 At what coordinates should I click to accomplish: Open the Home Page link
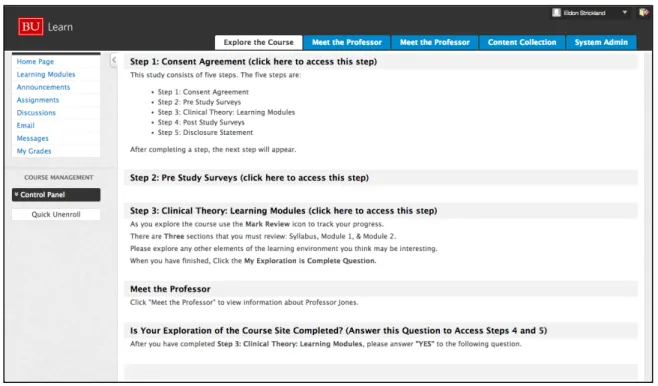(35, 62)
